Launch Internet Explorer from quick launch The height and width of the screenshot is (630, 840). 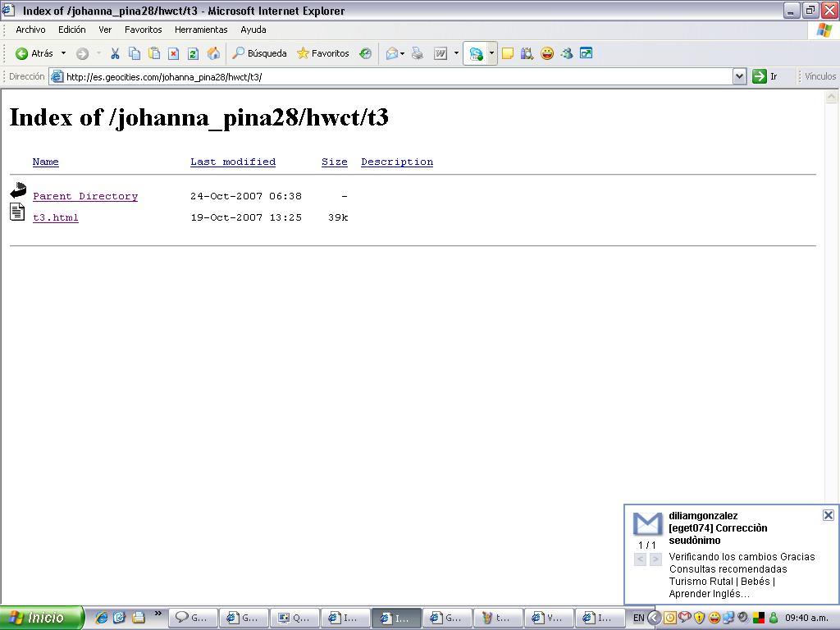[101, 618]
